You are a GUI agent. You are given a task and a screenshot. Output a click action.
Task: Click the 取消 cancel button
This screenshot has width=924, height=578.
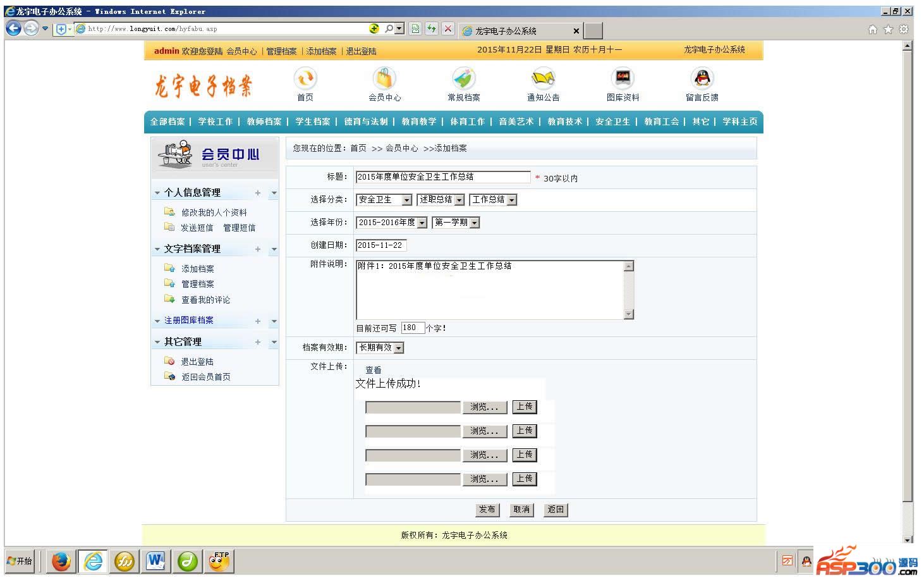pos(521,510)
